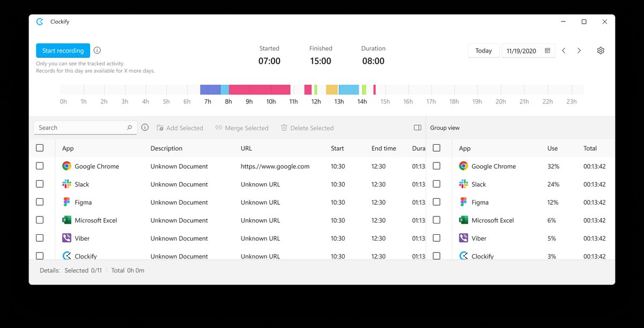Tick the select-all checkbox in the Group view header

(436, 148)
